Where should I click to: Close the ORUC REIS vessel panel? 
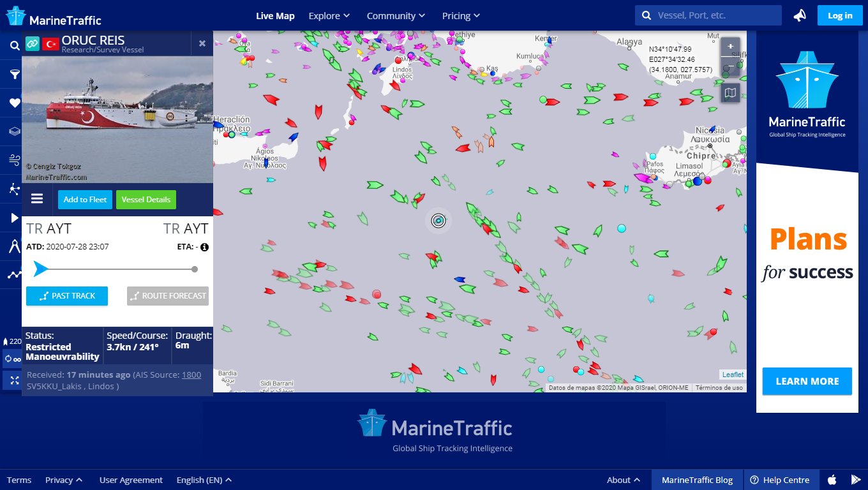point(202,43)
